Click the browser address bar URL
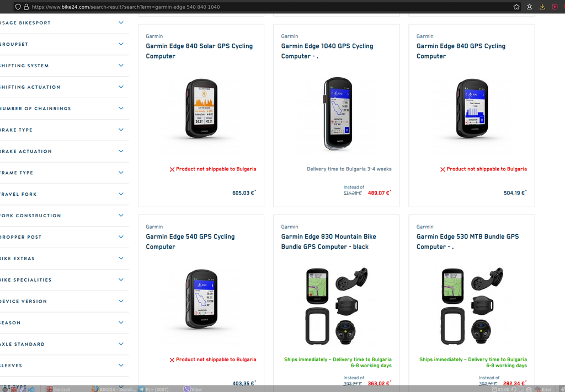 click(126, 7)
